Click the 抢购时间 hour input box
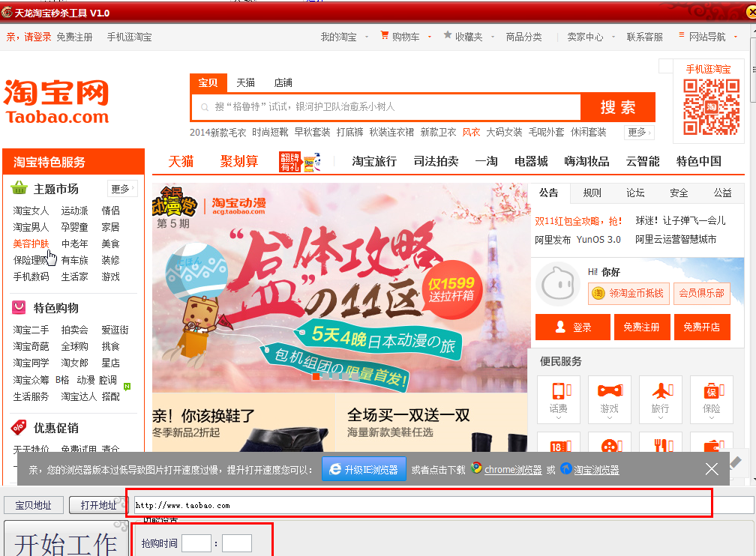Viewport: 756px width, 556px height. 196,543
